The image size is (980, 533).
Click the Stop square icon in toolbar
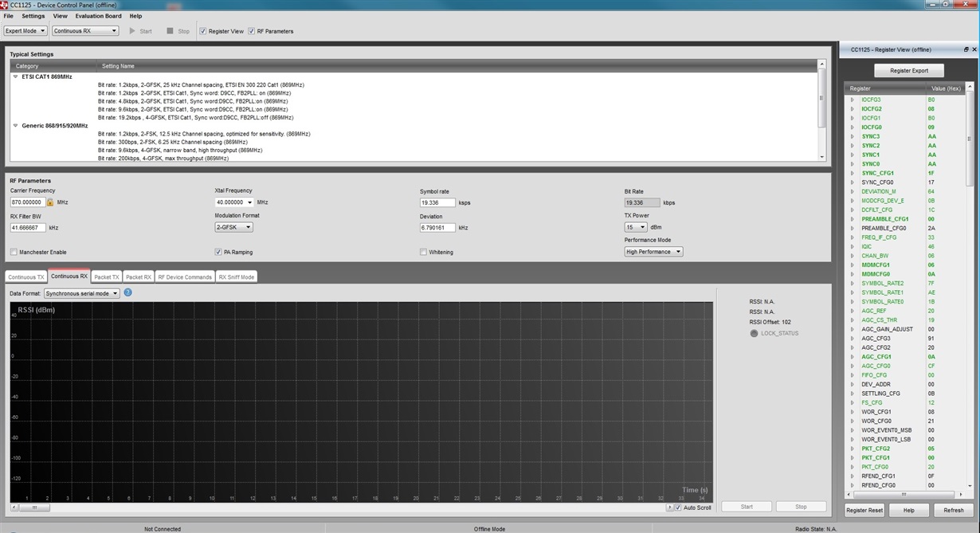point(170,31)
